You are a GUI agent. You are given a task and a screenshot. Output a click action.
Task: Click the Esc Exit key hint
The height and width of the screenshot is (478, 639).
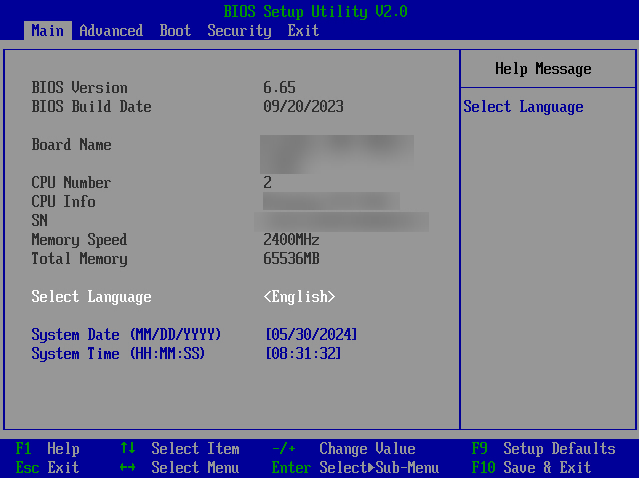click(x=48, y=467)
